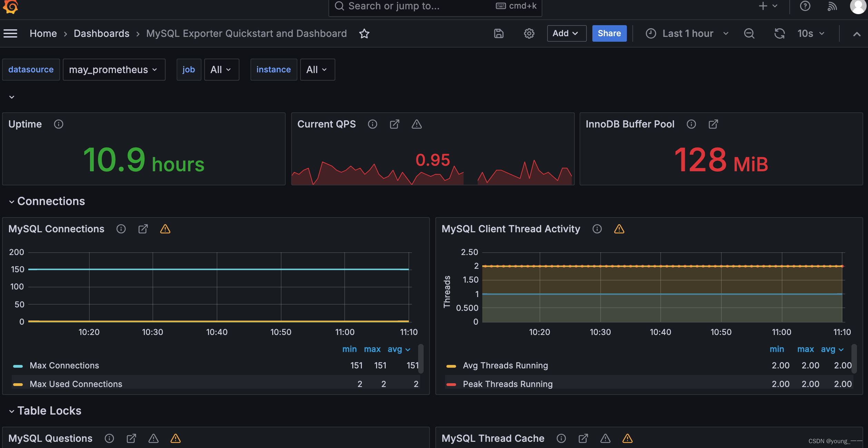Screen dimensions: 868x448
Task: Toggle Max Connections series in legend
Action: pos(64,365)
